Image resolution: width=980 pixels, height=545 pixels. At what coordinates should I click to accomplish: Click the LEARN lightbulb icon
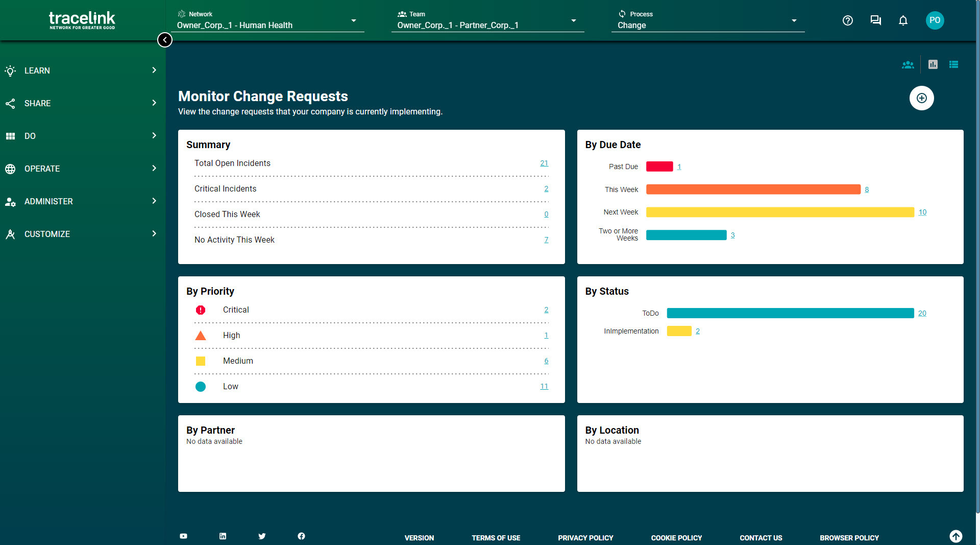(x=10, y=70)
